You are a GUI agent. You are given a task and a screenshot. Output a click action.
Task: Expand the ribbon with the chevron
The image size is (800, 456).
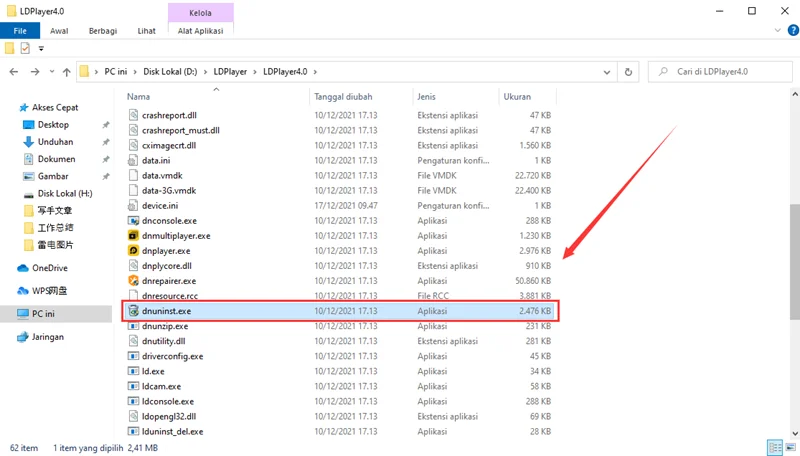point(778,30)
